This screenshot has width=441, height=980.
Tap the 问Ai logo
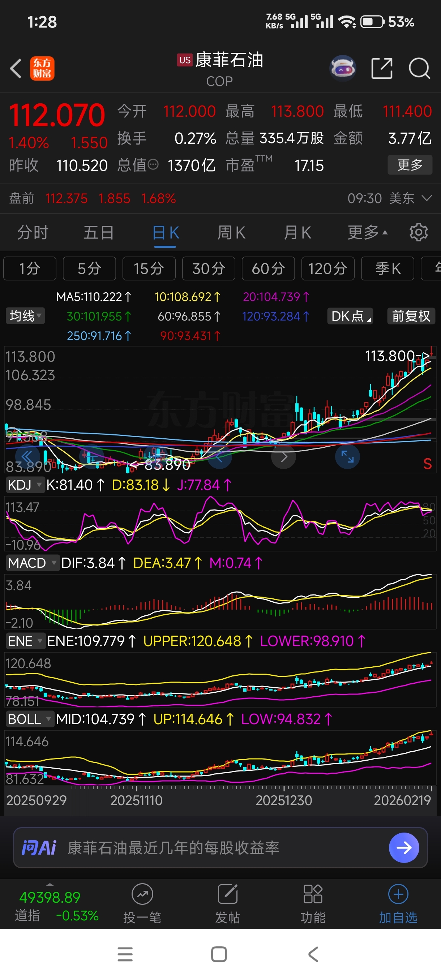(x=39, y=848)
